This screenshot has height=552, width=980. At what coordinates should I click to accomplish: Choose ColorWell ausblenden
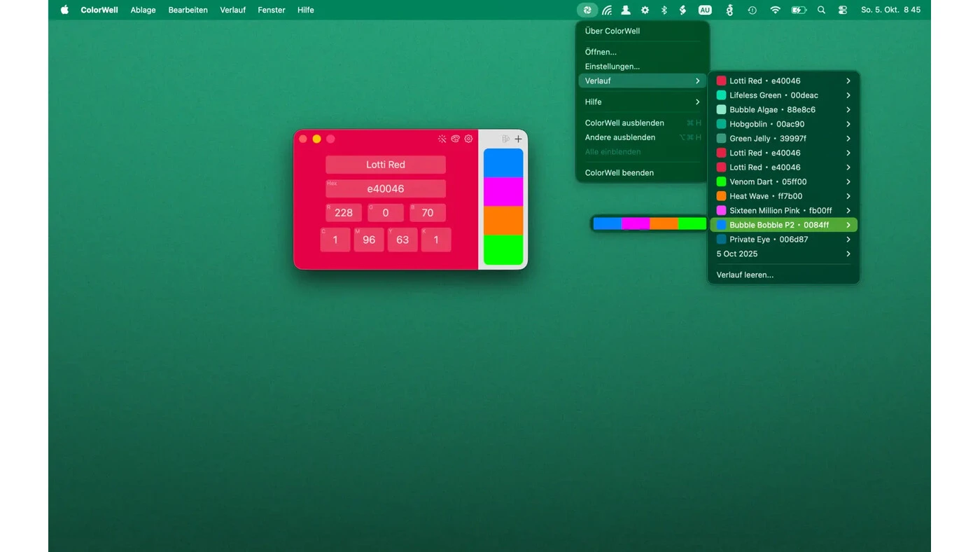click(x=642, y=123)
